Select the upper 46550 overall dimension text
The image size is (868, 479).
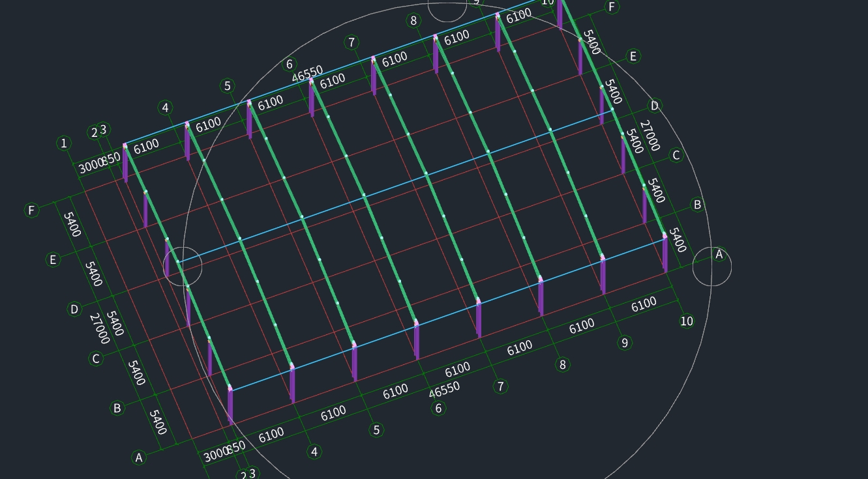[x=307, y=74]
